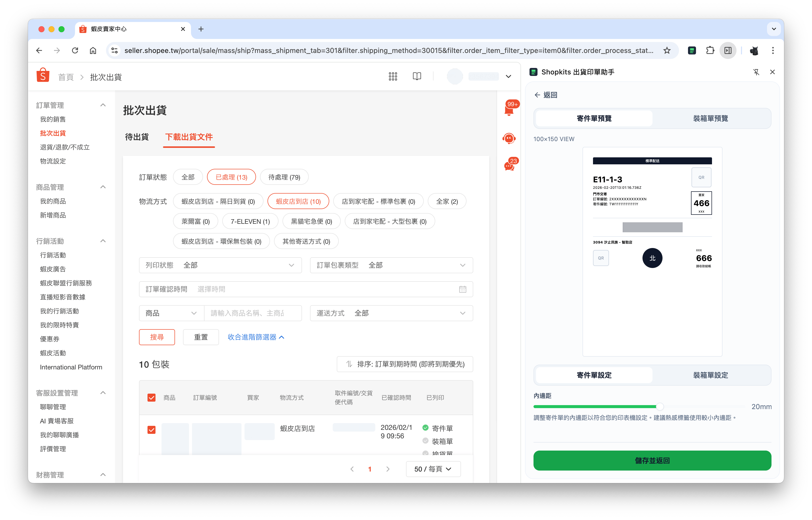Select 全部 order status filter
The image size is (812, 520).
[x=188, y=177]
